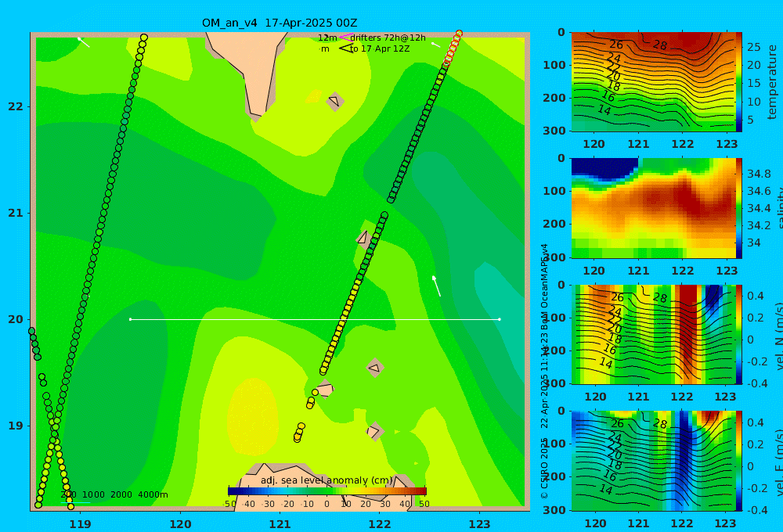Click the depth legend '4000m' label
783x532 pixels.
(153, 494)
